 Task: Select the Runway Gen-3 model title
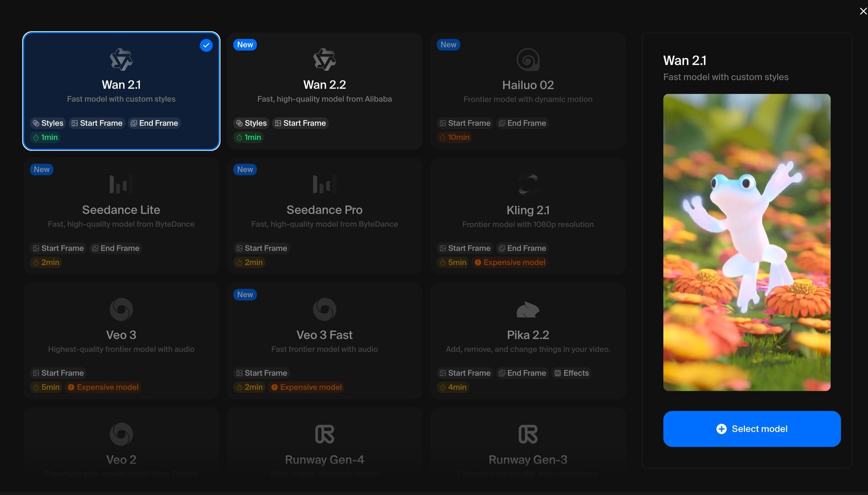point(528,460)
